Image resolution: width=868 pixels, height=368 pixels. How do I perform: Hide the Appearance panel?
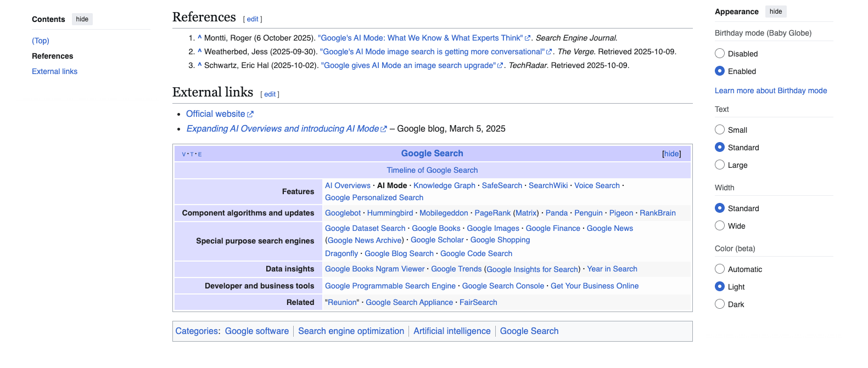tap(776, 12)
